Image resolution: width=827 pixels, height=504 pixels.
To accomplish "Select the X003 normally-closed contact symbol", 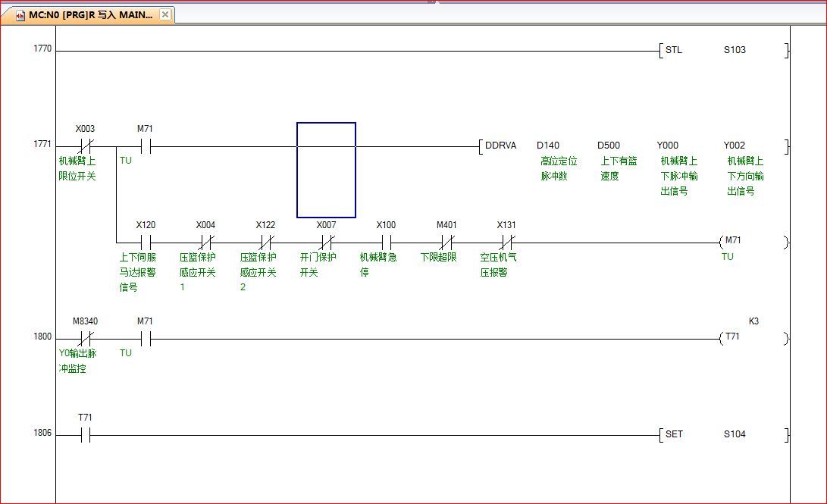I will coord(86,146).
